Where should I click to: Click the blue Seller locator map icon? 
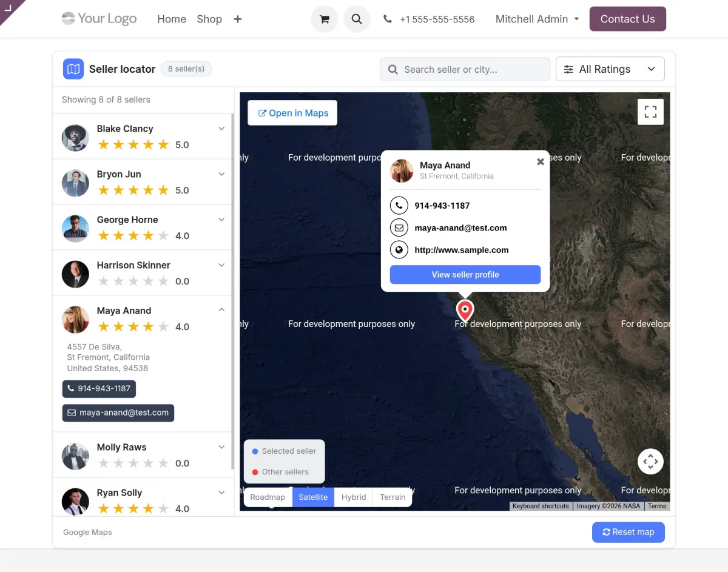coord(73,69)
